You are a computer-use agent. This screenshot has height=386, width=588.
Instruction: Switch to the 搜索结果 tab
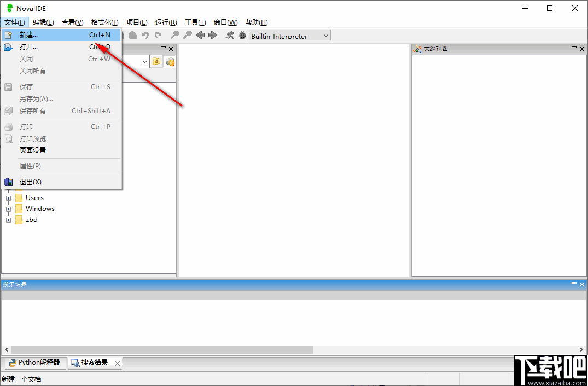[95, 363]
